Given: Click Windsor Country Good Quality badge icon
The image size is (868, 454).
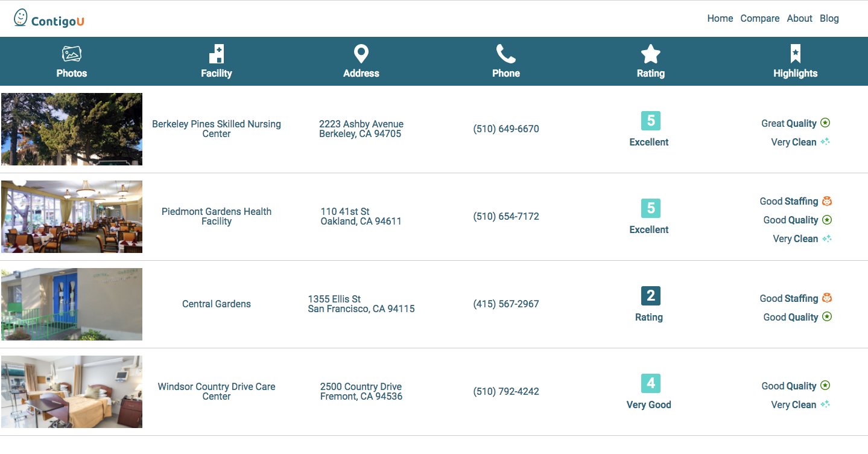Looking at the screenshot, I should point(825,386).
